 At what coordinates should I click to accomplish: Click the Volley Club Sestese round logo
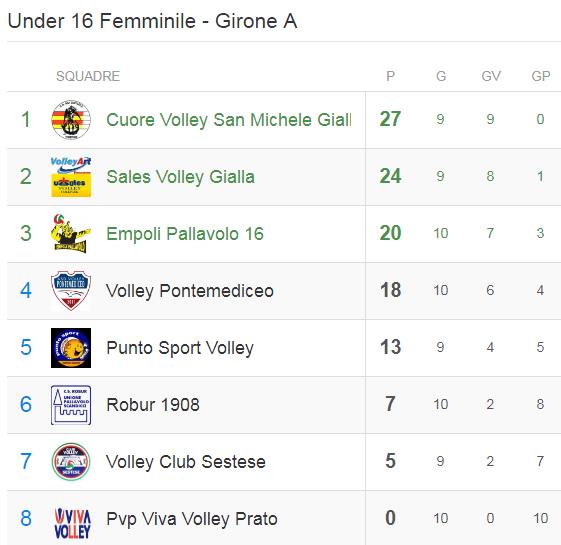click(71, 462)
